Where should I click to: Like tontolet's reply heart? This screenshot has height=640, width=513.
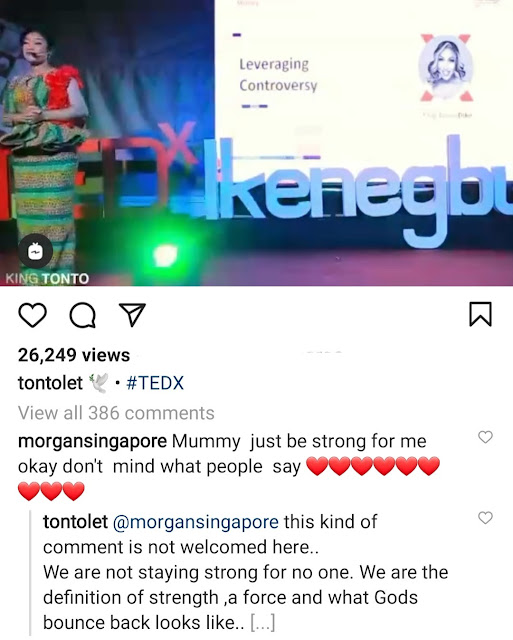click(x=485, y=518)
